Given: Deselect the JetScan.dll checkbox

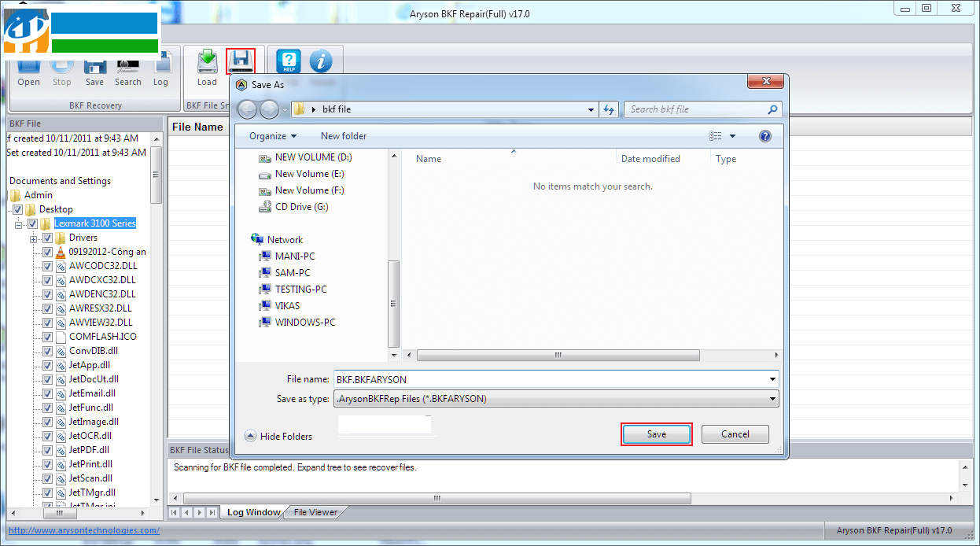Looking at the screenshot, I should coord(47,478).
